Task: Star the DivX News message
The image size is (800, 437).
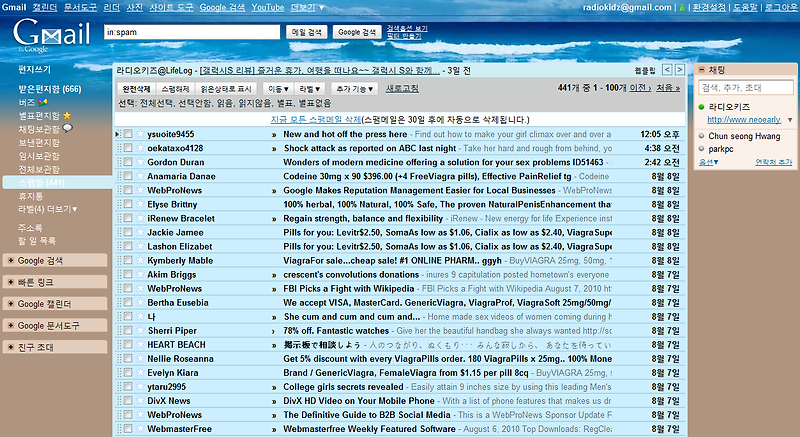Action: [140, 400]
